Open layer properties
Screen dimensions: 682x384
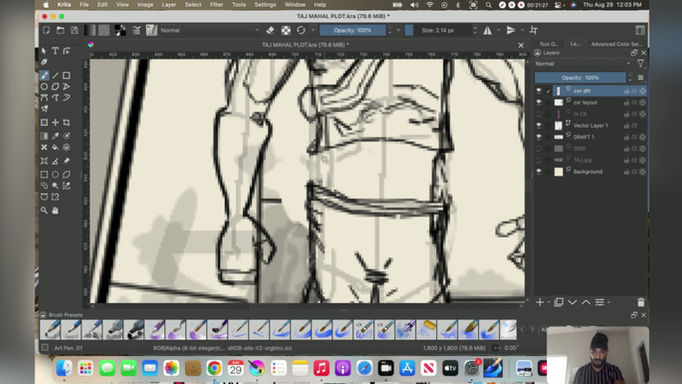(600, 302)
